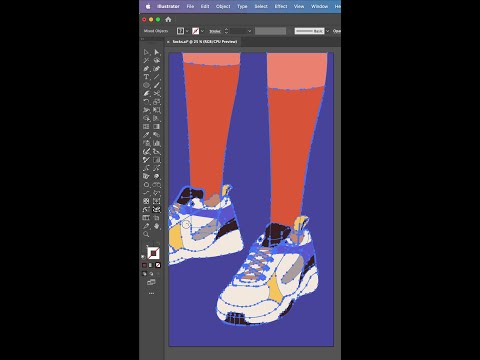Open the Effect menu

pos(281,6)
